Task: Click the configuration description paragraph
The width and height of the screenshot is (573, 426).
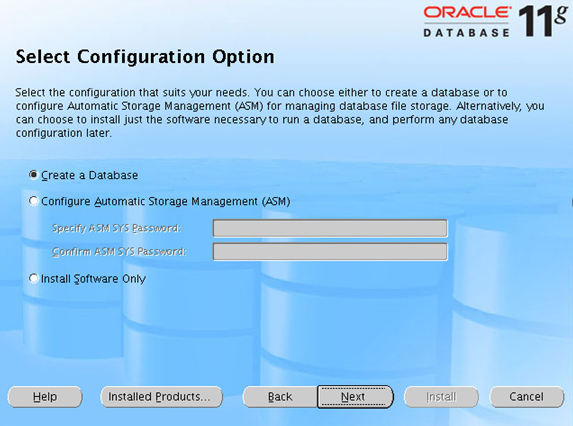Action: [x=280, y=113]
